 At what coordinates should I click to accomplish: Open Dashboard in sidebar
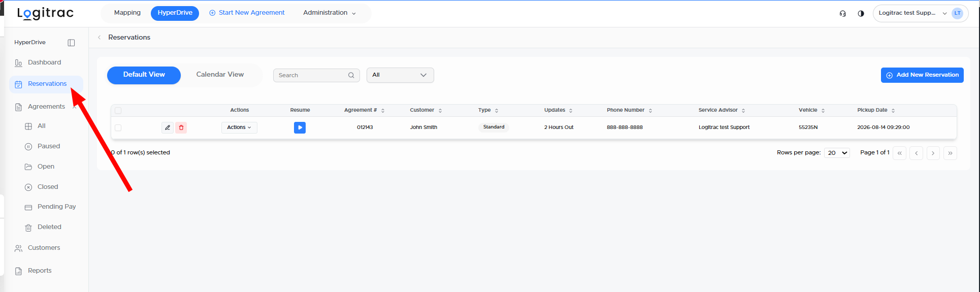pos(44,62)
